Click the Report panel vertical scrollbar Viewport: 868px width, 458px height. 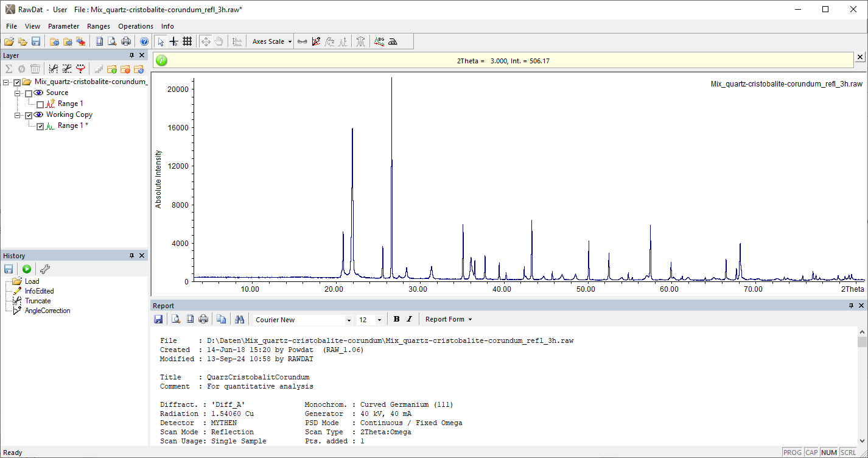862,390
